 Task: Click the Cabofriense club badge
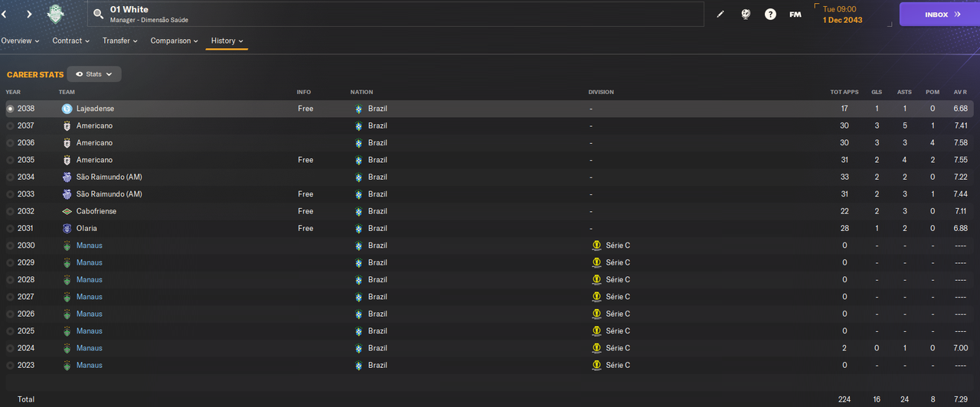67,211
